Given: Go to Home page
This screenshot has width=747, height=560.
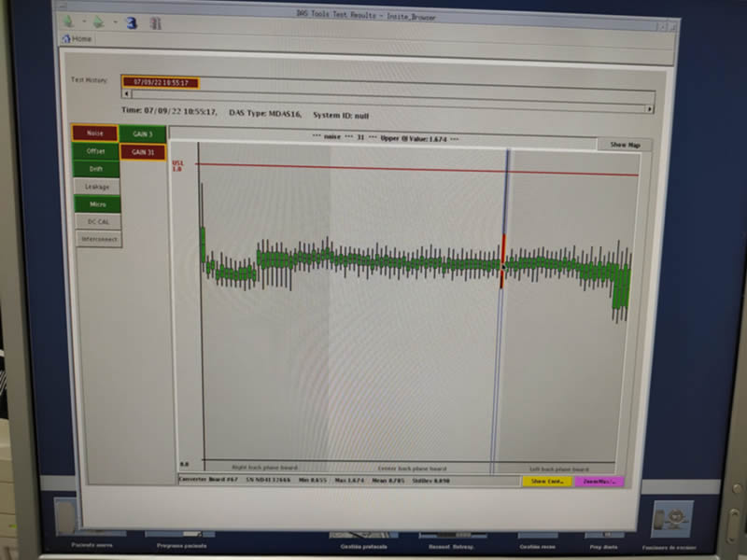Looking at the screenshot, I should [78, 39].
